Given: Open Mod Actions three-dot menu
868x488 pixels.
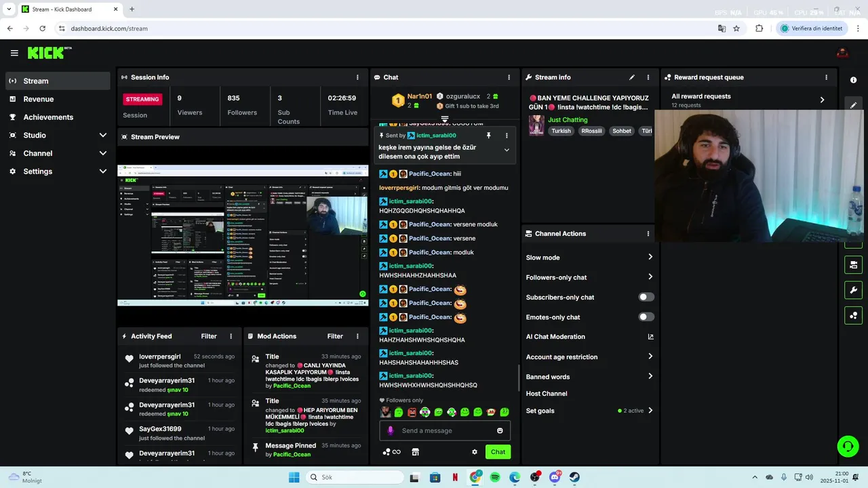Looking at the screenshot, I should 357,336.
